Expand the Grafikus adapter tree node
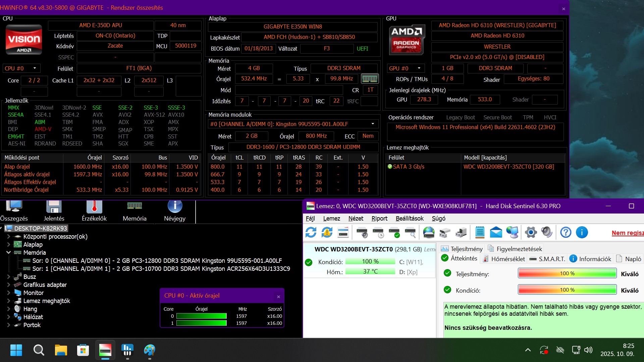This screenshot has height=362, width=644. [x=8, y=285]
